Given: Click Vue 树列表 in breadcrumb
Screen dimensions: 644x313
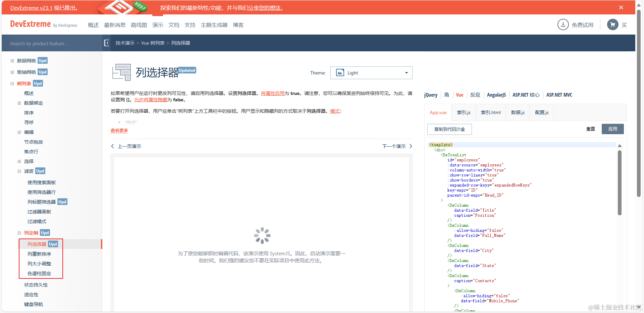Looking at the screenshot, I should pos(153,43).
